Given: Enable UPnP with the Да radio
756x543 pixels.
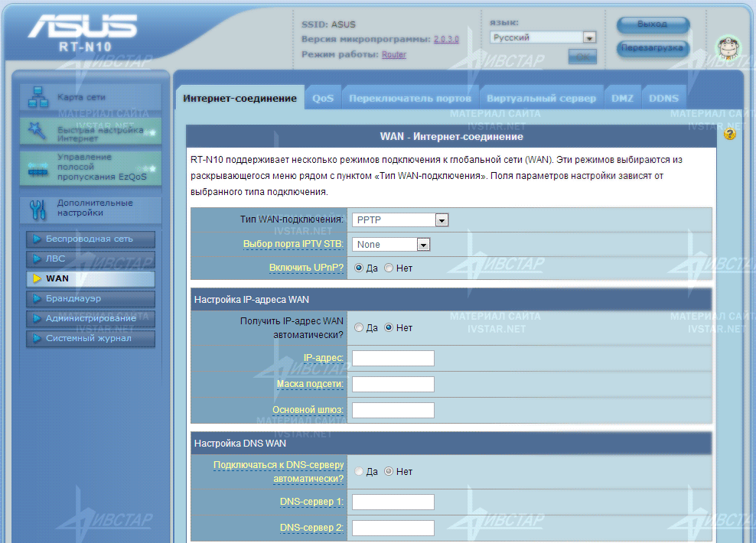Looking at the screenshot, I should click(x=359, y=268).
